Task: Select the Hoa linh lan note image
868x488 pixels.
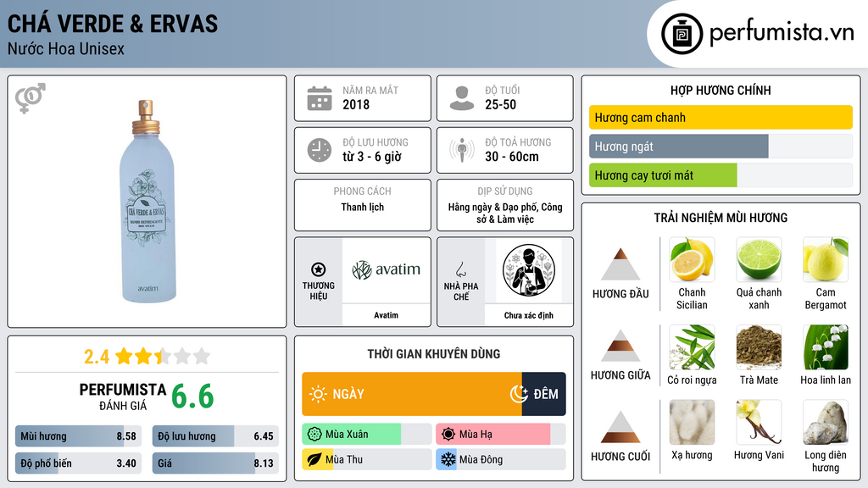Action: pos(826,347)
